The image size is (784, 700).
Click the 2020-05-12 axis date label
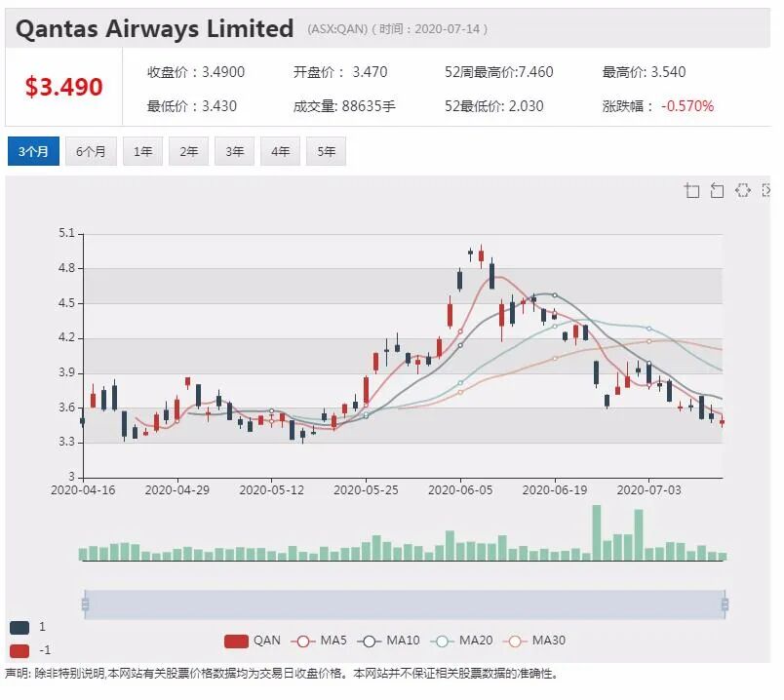tap(271, 490)
